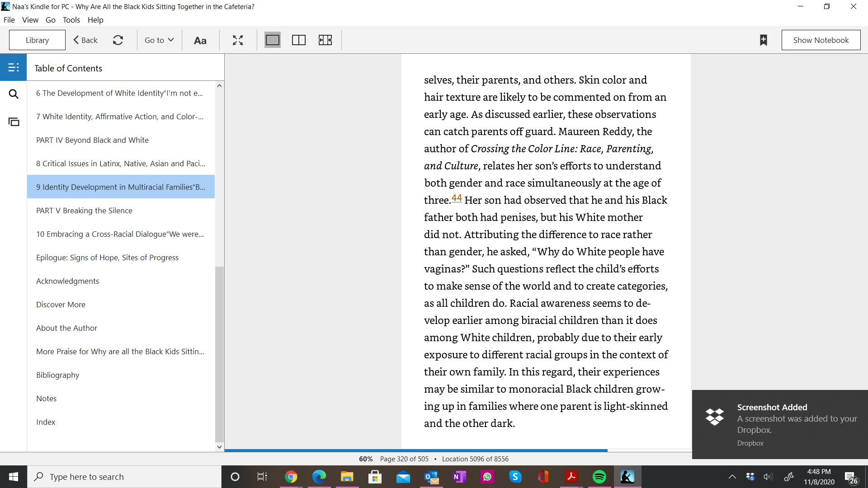868x488 pixels.
Task: Go to Epilogue: Signs of Hope
Action: (121, 258)
